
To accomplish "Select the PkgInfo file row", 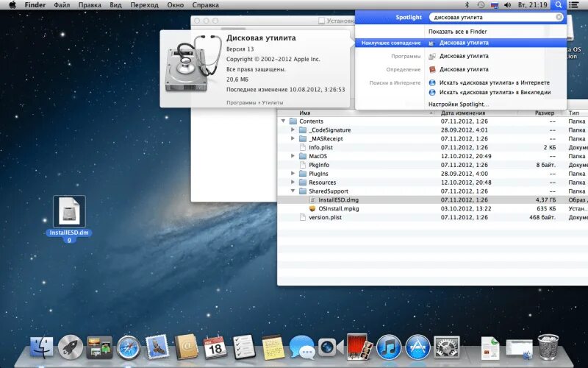I will (x=432, y=165).
